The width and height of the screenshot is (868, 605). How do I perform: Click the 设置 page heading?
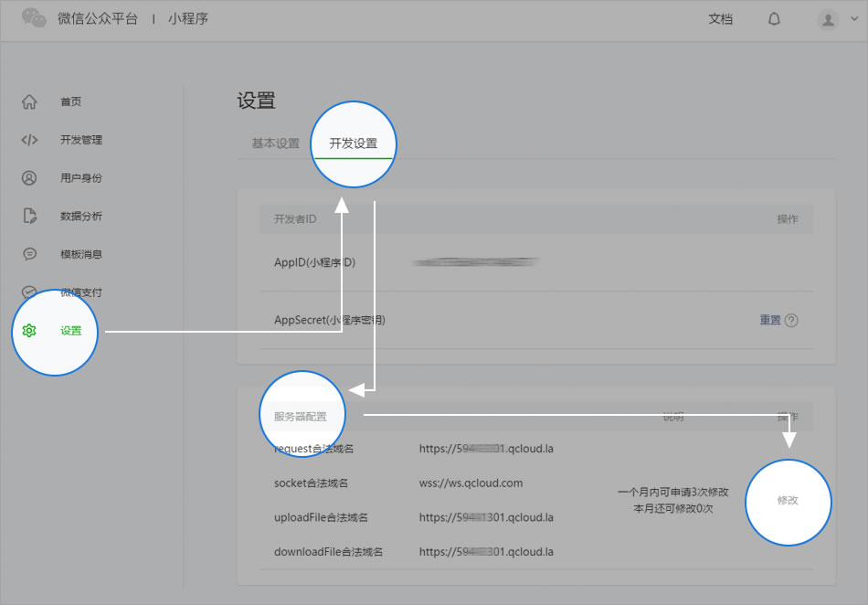click(x=257, y=101)
